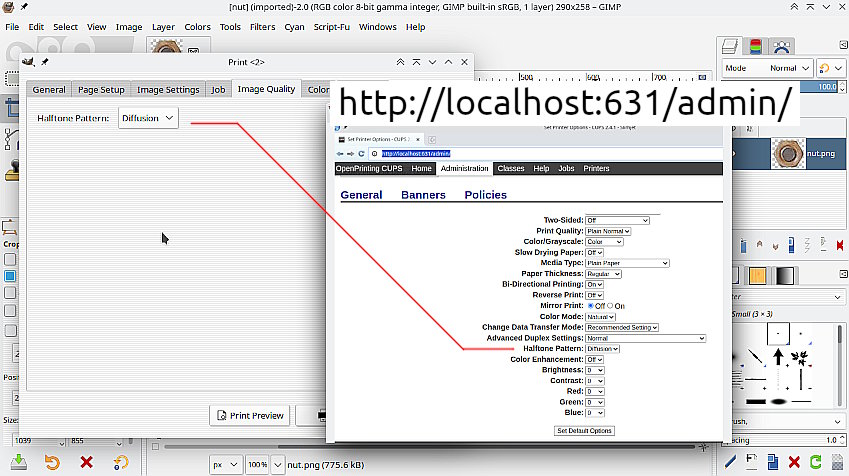Click Set Default Options button

click(584, 431)
